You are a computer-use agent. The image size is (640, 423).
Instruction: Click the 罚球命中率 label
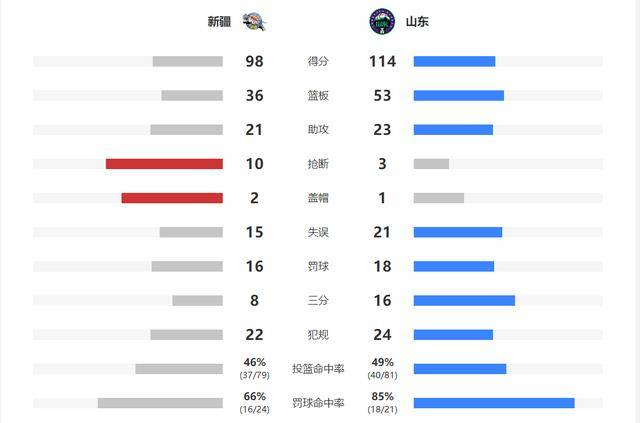click(x=318, y=403)
